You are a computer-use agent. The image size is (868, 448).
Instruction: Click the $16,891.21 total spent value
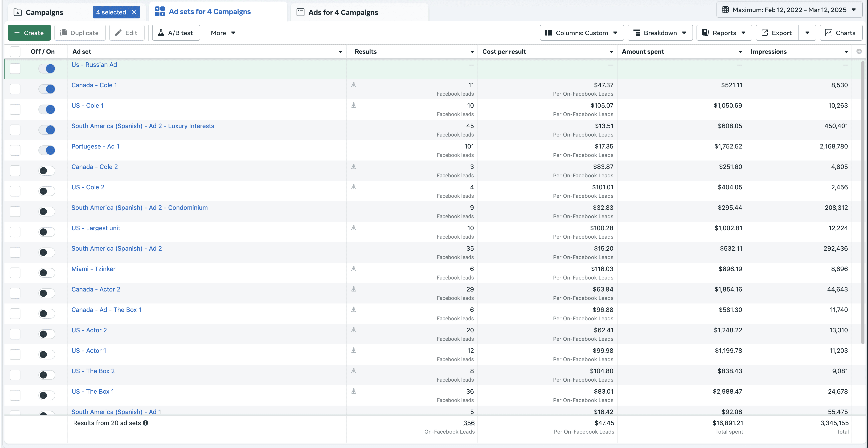pyautogui.click(x=728, y=423)
